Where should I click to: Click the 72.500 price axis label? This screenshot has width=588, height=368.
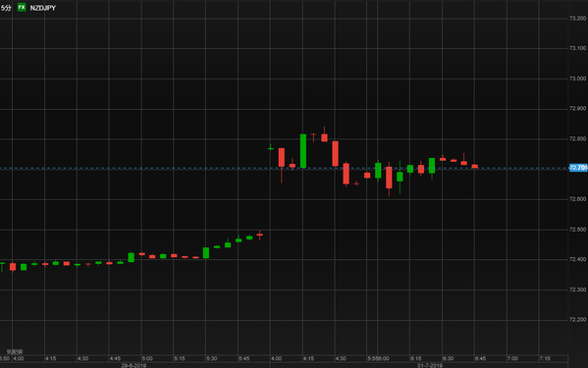(x=577, y=230)
